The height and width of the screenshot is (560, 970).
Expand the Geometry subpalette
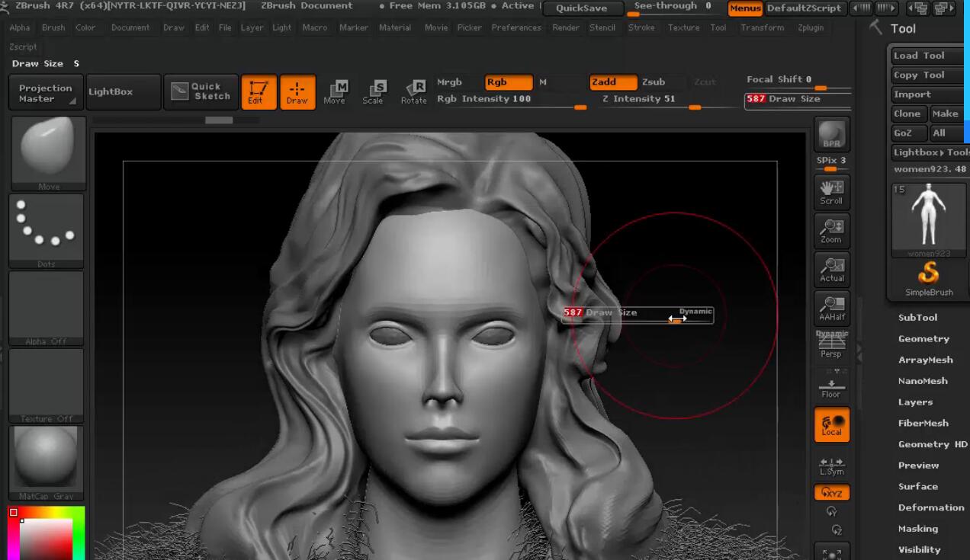point(923,339)
